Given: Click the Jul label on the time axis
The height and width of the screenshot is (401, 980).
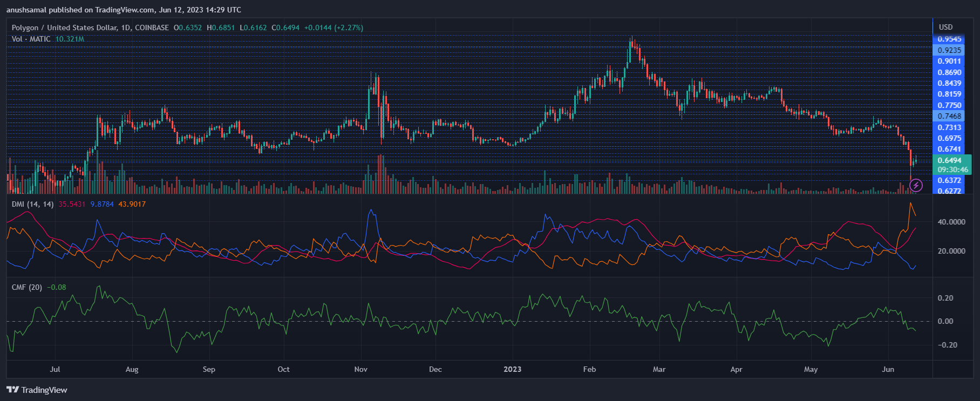Looking at the screenshot, I should pos(55,369).
